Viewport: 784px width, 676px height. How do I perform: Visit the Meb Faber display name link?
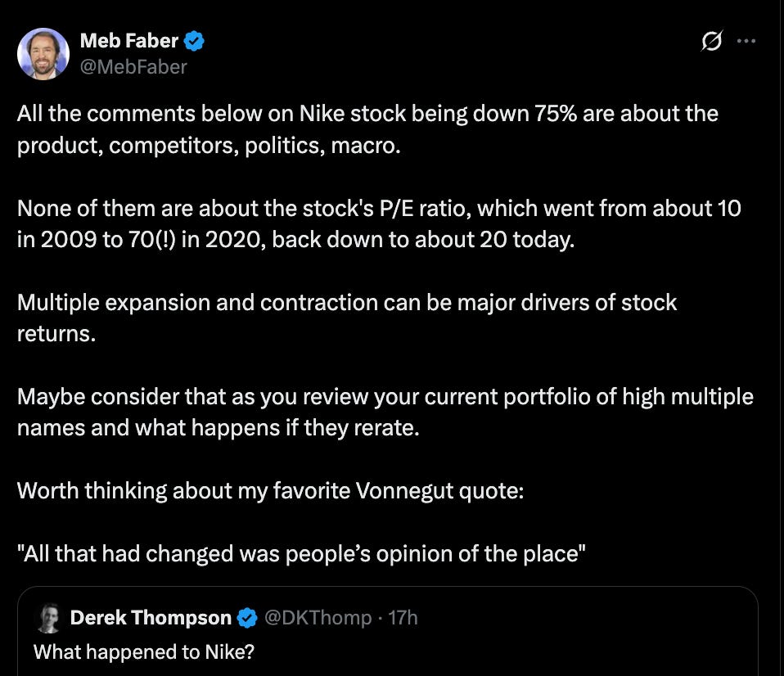129,41
